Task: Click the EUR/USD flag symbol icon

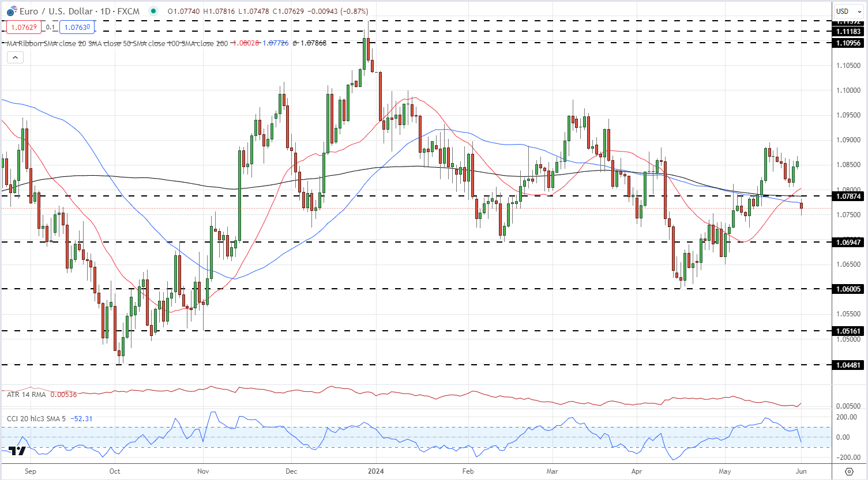Action: pyautogui.click(x=12, y=12)
